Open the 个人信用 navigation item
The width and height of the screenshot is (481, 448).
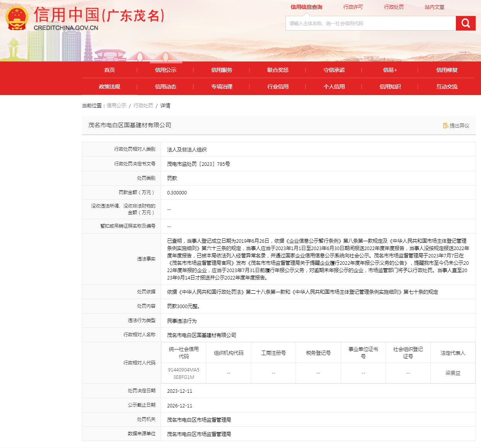click(334, 87)
